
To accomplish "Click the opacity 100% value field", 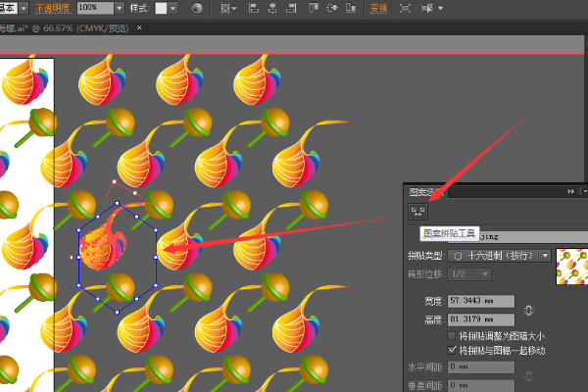I will [95, 8].
